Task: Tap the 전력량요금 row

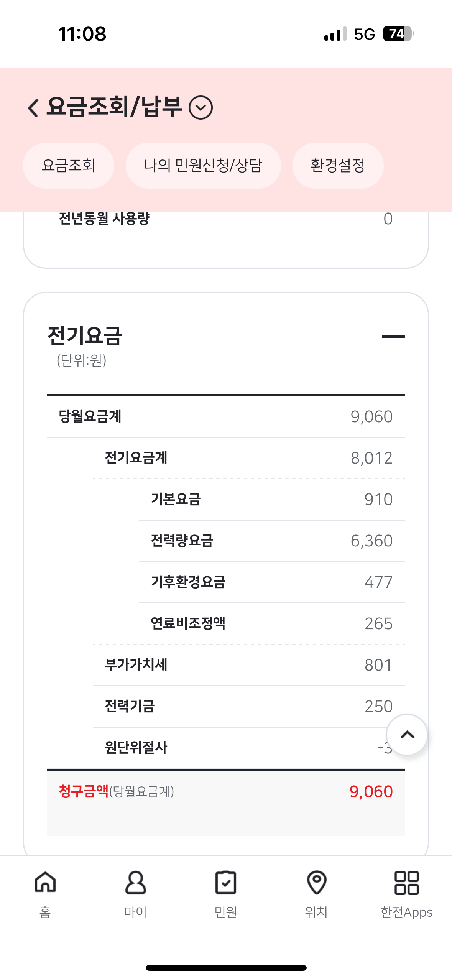Action: click(271, 541)
